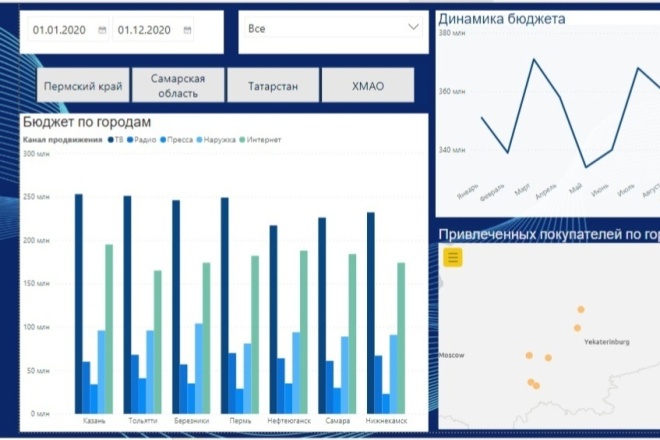Viewport: 660px width, 440px height.
Task: Click the Пермь axis label
Action: (240, 421)
